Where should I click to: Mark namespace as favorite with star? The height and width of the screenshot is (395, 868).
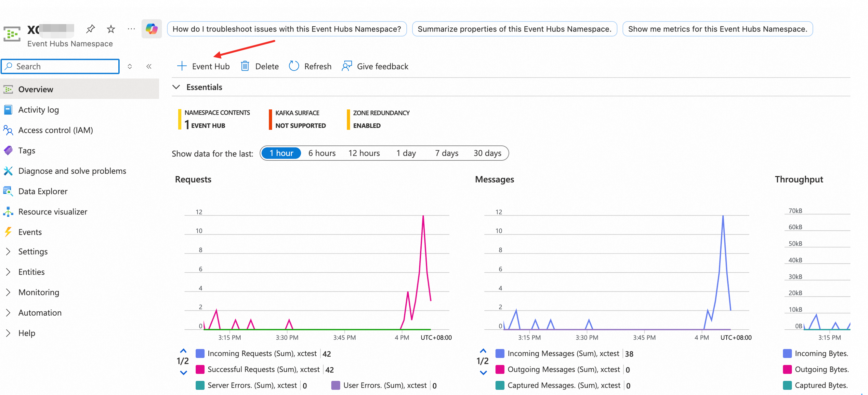click(111, 29)
